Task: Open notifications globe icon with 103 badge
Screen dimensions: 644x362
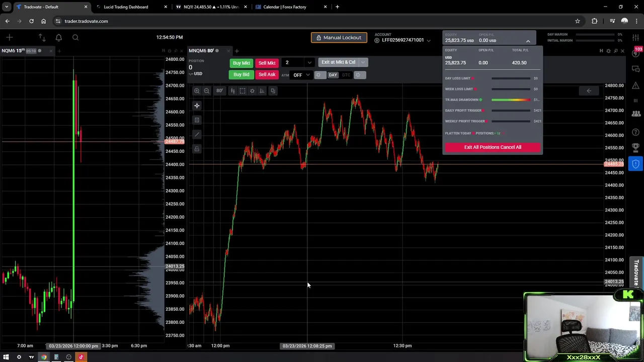Action: 636,53
